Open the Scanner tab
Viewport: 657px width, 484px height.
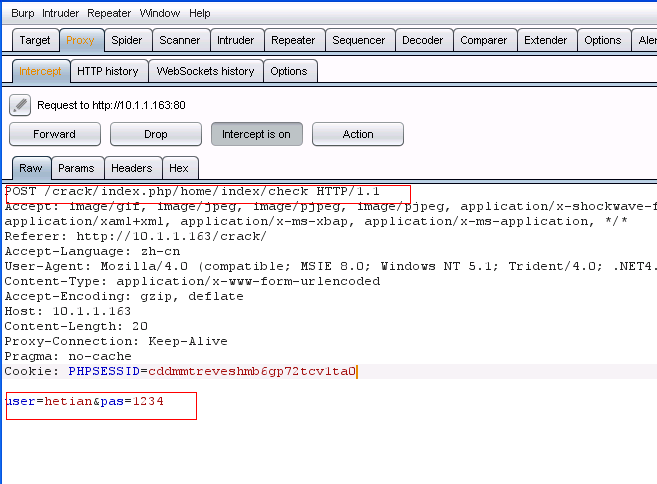tap(180, 40)
